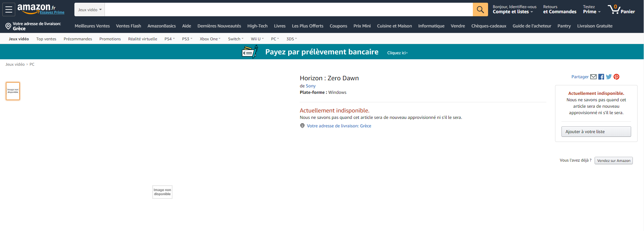Open Précommandes subnav tab
The image size is (644, 231).
78,39
